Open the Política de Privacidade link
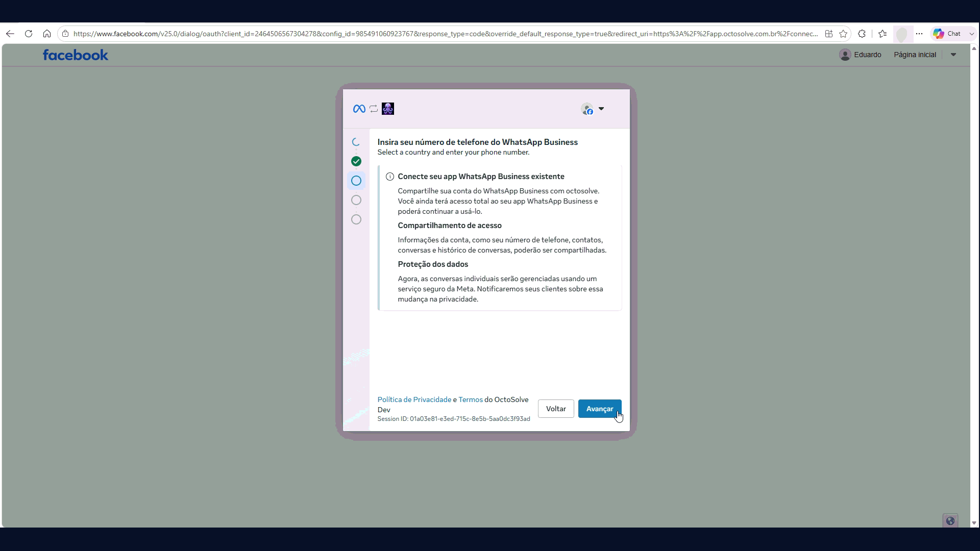 click(x=414, y=399)
